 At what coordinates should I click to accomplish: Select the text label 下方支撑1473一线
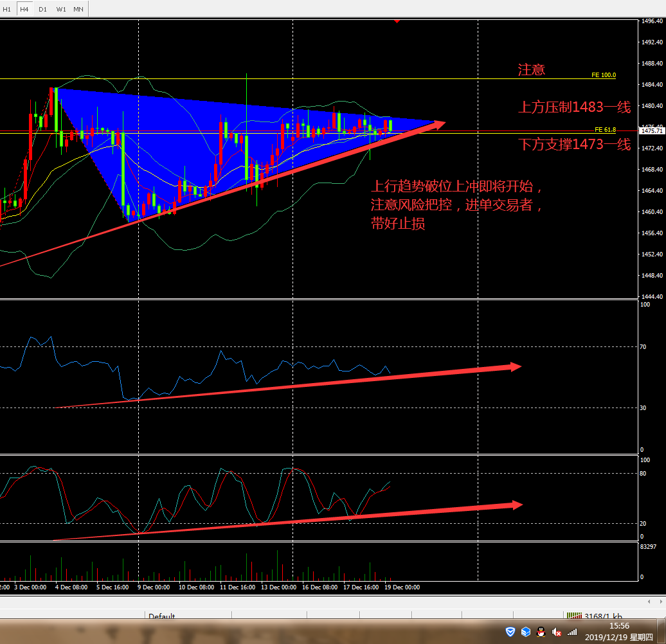point(574,145)
